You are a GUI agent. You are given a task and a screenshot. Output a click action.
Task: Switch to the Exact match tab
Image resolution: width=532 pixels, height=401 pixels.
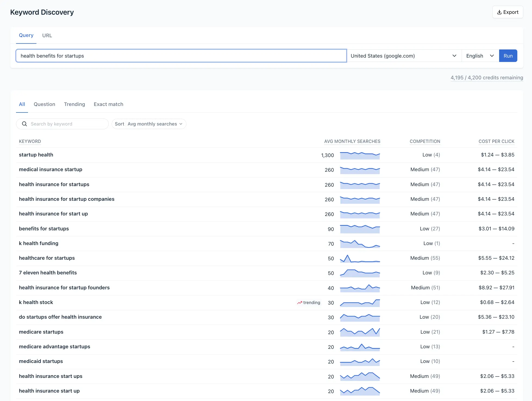coord(108,104)
